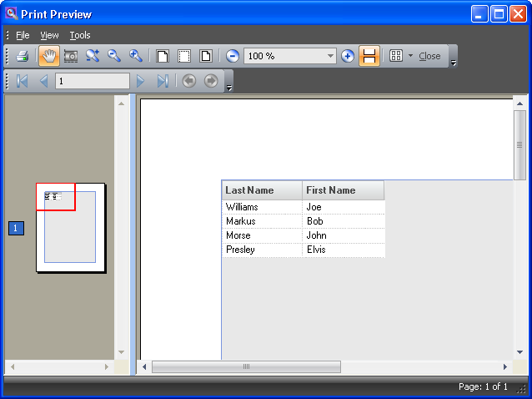This screenshot has height=399, width=532.
Task: Open the 100 % zoom level dropdown
Action: point(330,56)
